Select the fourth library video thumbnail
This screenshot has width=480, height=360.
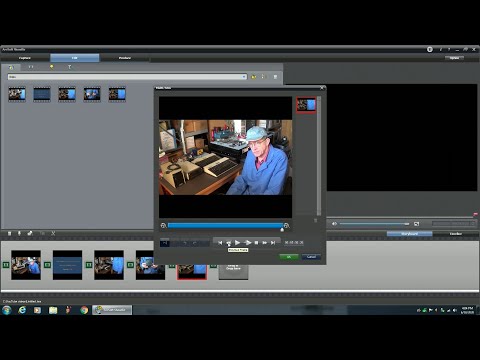pos(92,94)
